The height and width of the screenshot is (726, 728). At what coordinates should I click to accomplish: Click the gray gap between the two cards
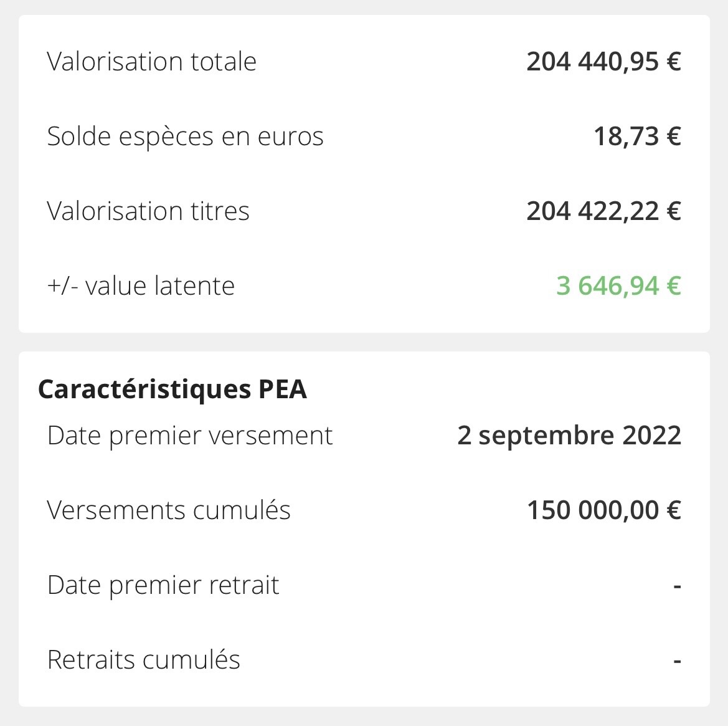pyautogui.click(x=364, y=342)
